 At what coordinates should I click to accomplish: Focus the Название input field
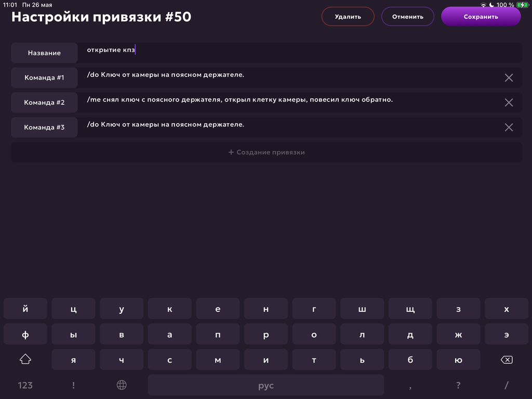point(300,52)
